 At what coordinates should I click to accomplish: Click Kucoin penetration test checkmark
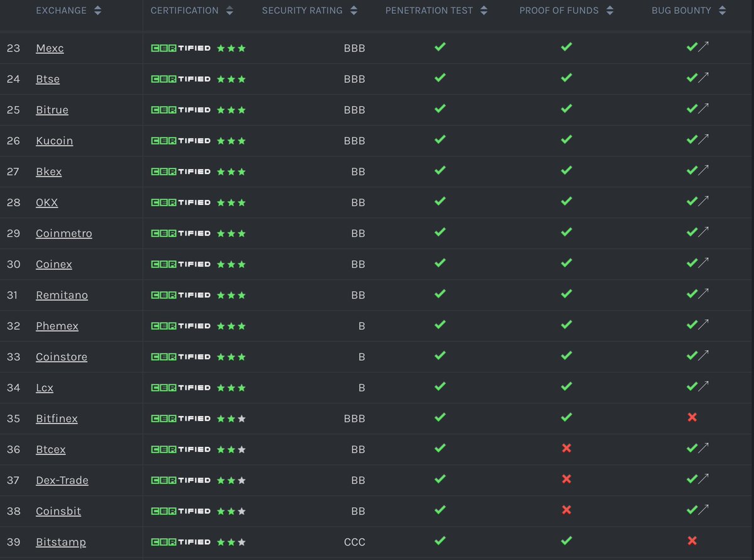click(440, 140)
